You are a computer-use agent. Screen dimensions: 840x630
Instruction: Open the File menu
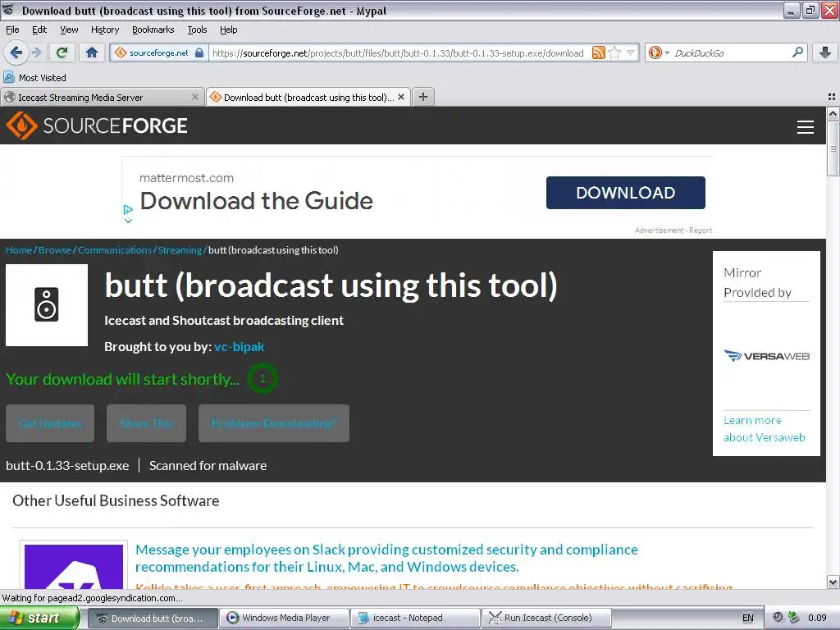[x=12, y=30]
